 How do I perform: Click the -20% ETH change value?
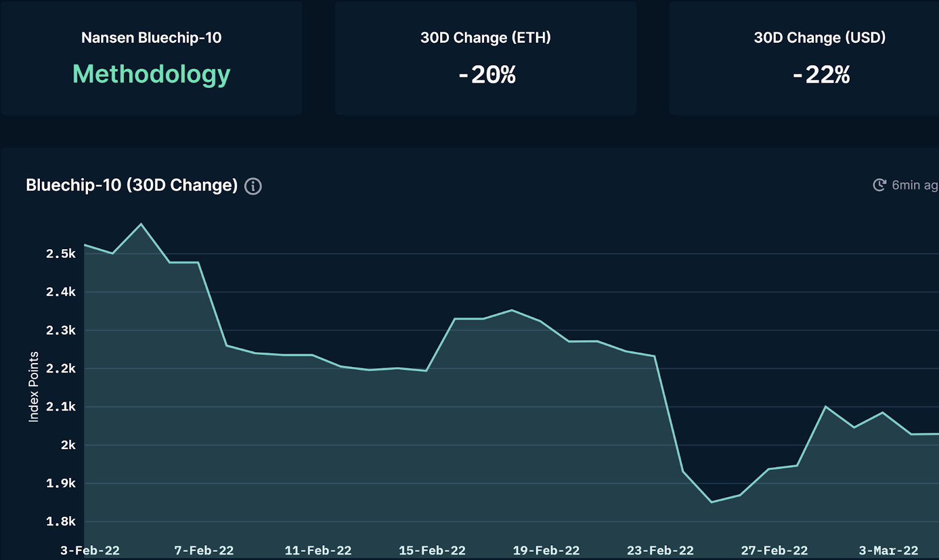pos(487,74)
